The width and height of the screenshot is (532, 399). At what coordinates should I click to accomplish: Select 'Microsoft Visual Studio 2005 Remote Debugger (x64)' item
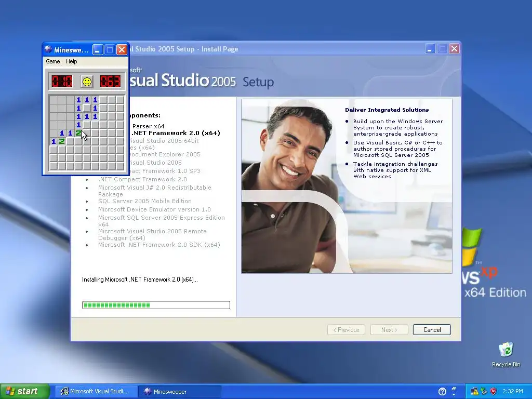pos(152,234)
